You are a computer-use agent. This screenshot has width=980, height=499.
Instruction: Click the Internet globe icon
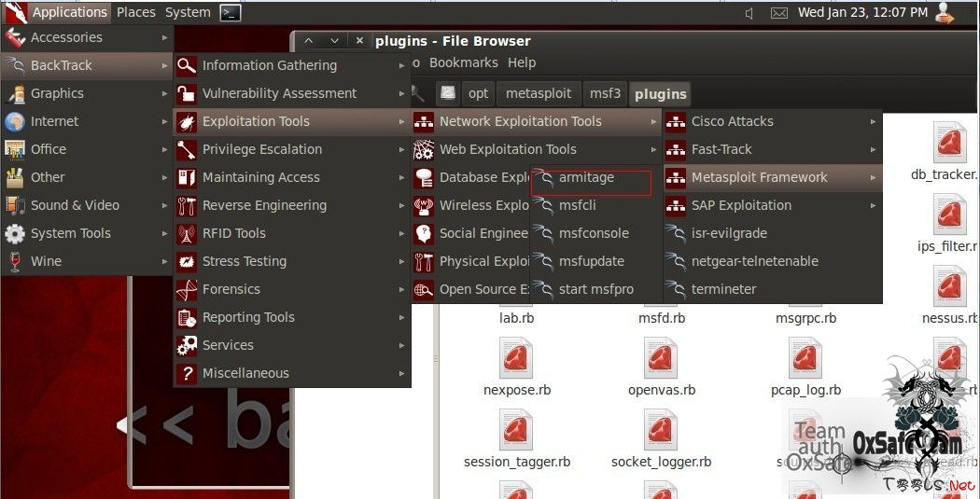[14, 122]
